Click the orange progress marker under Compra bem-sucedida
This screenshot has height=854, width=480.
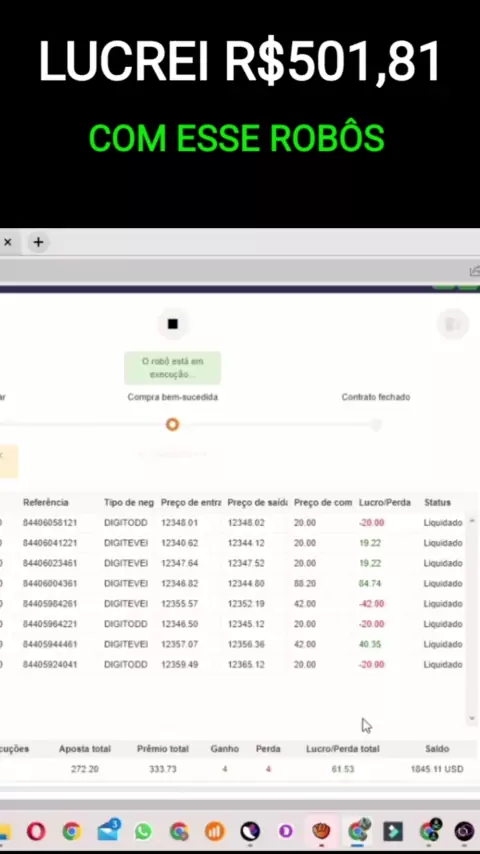pyautogui.click(x=173, y=424)
